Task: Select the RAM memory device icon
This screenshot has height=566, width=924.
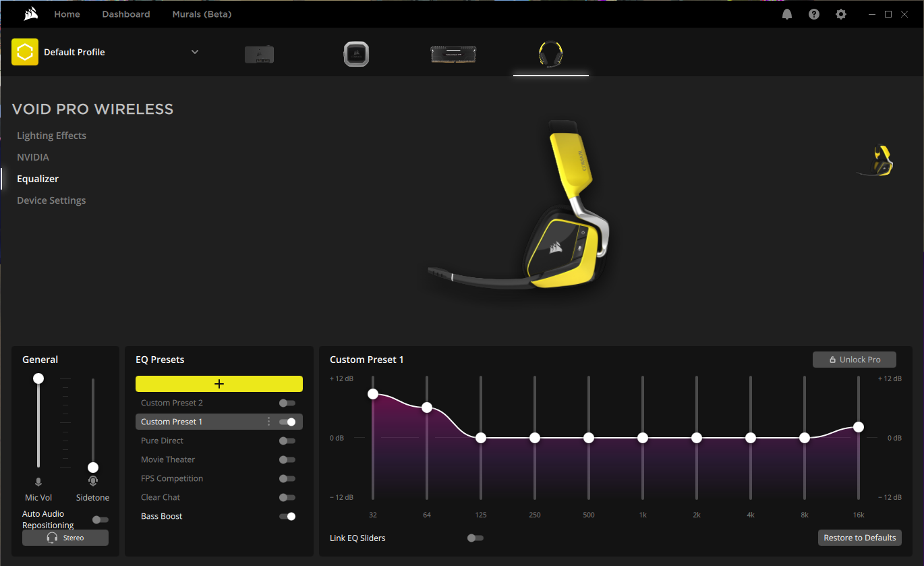Action: pos(453,54)
